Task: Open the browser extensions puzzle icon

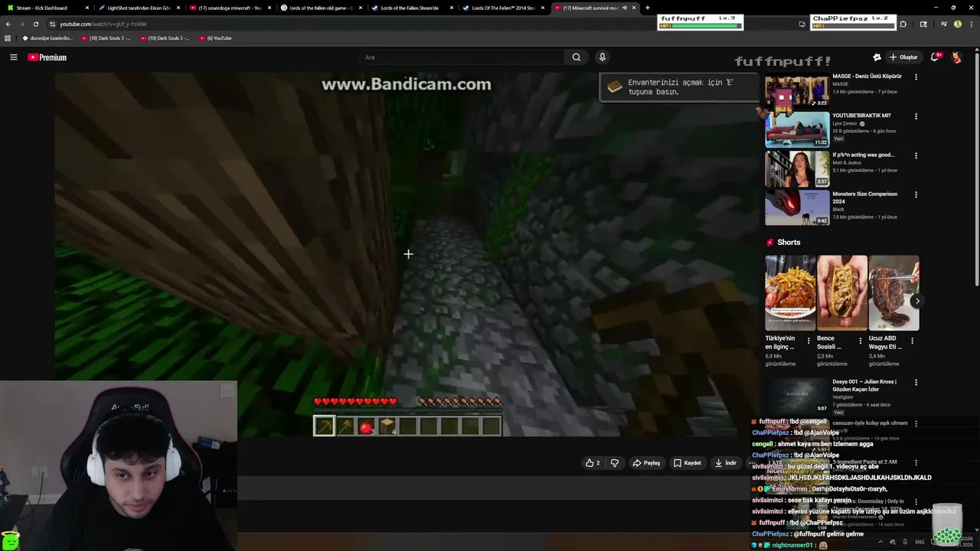Action: coord(903,24)
